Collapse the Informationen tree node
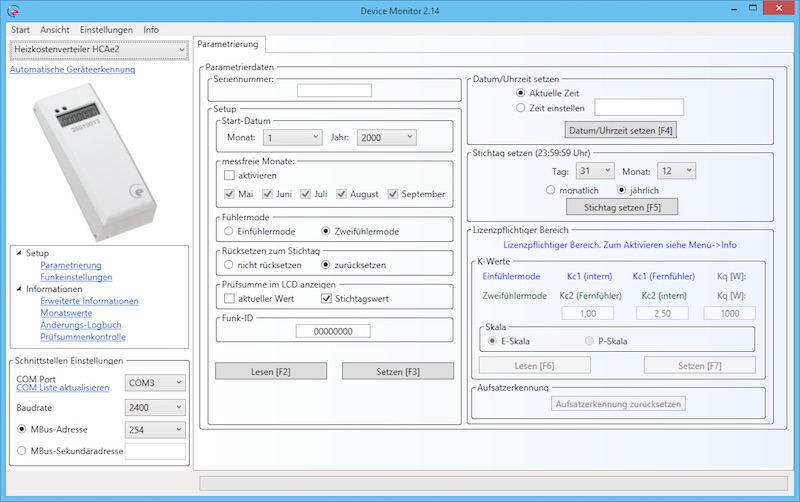800x502 pixels. (x=17, y=289)
